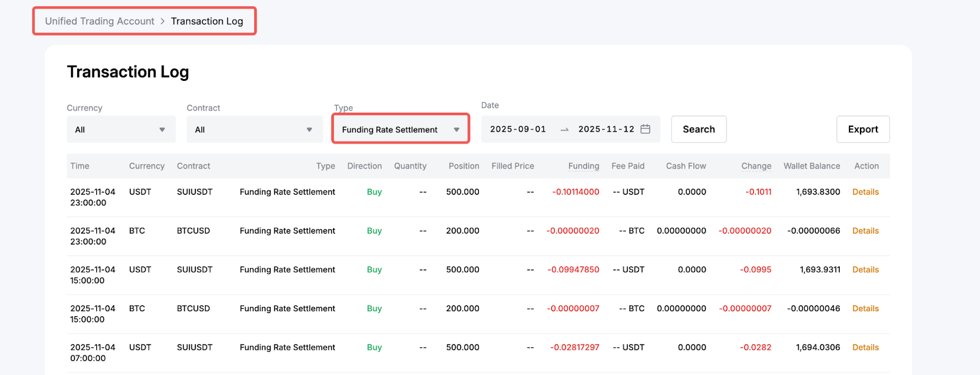The height and width of the screenshot is (375, 980).
Task: Click the start date 2025-09-01
Action: (518, 129)
